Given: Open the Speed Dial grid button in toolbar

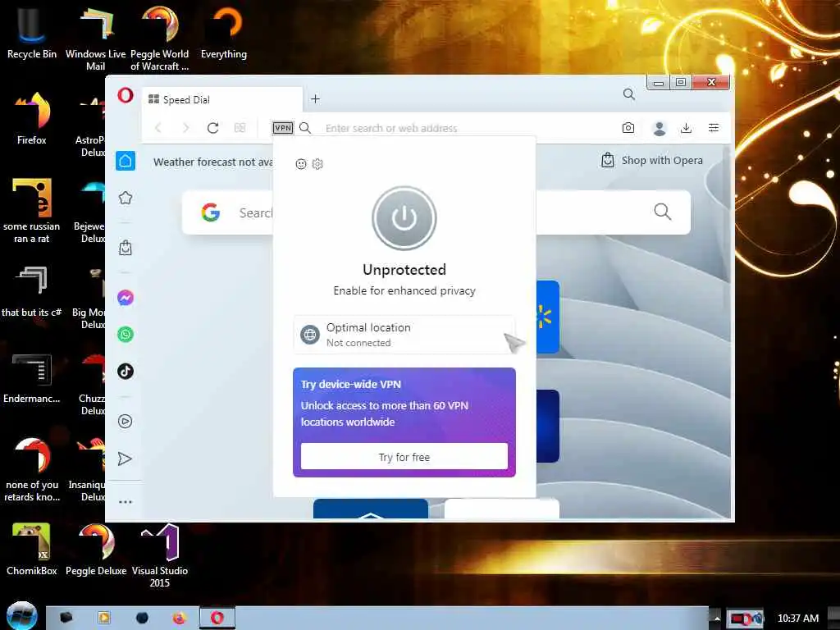Looking at the screenshot, I should [240, 128].
